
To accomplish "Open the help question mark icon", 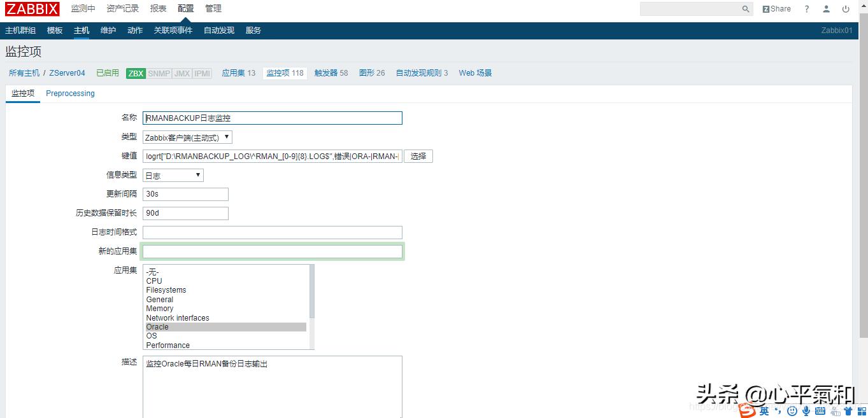I will click(x=806, y=9).
